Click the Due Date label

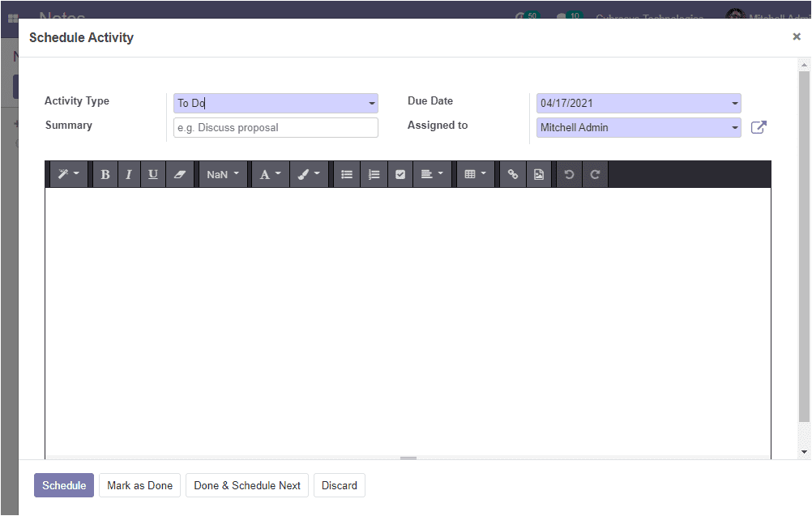pyautogui.click(x=430, y=101)
